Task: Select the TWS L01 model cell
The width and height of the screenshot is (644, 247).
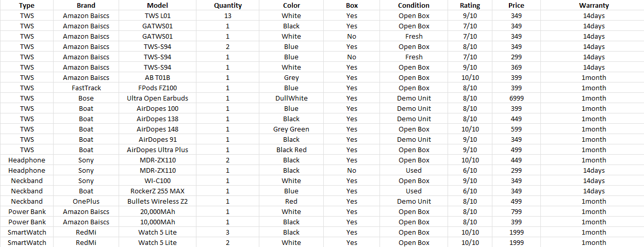Action: [x=157, y=16]
